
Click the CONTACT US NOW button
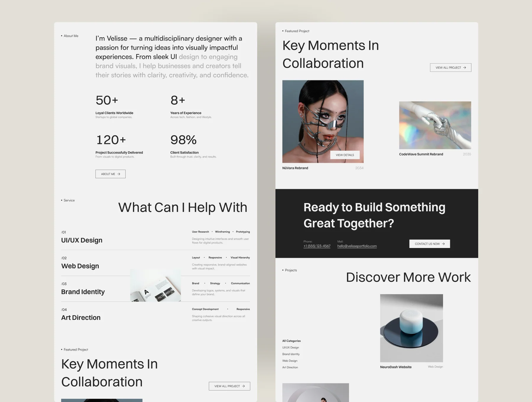tap(430, 244)
